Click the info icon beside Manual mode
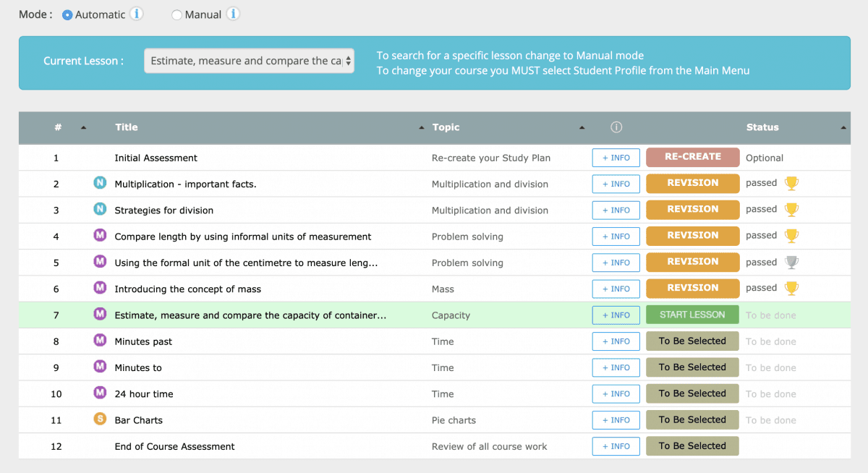This screenshot has width=868, height=473. point(232,14)
